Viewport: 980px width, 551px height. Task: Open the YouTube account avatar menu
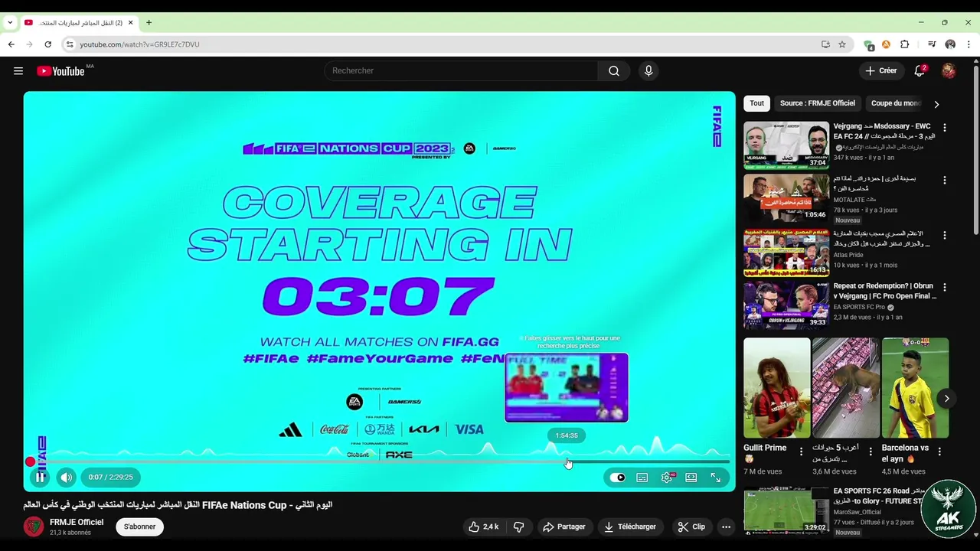949,71
